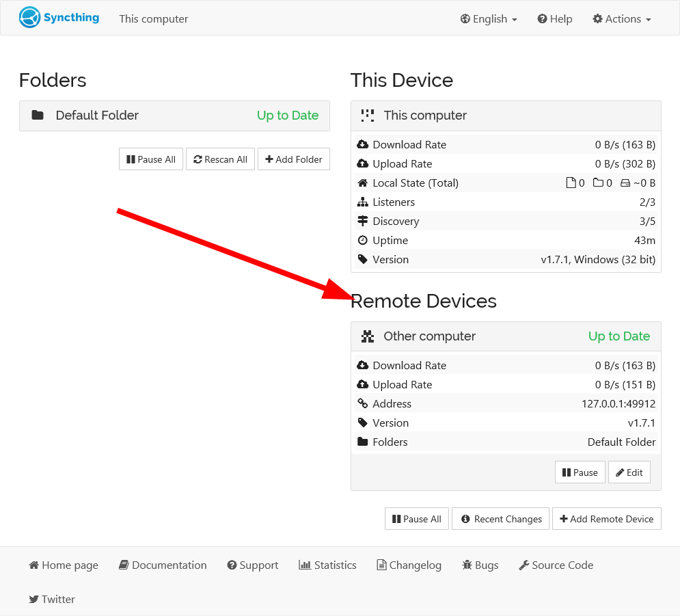This screenshot has height=616, width=680.
Task: Click the Syncthing brand name
Action: pos(71,18)
